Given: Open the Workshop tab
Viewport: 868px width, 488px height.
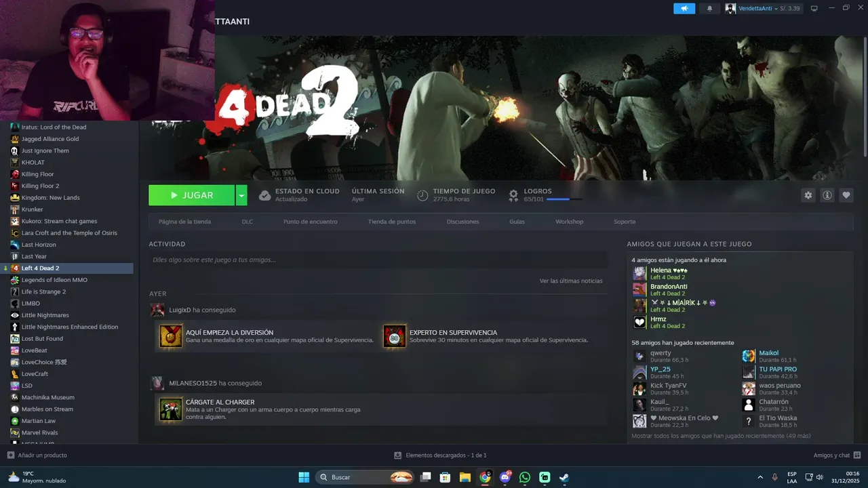Looking at the screenshot, I should (x=569, y=222).
